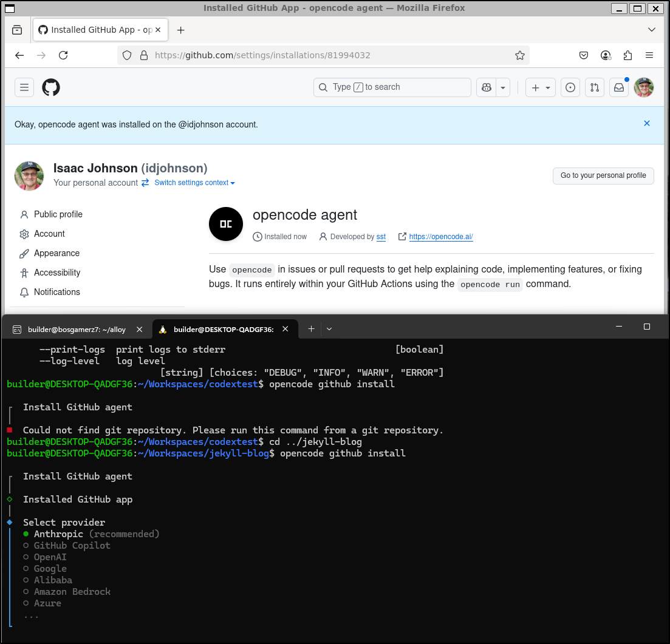Select the builder@DESKTOP-QADGF36 terminal tab
Screen dimensions: 670x644
(x=225, y=329)
